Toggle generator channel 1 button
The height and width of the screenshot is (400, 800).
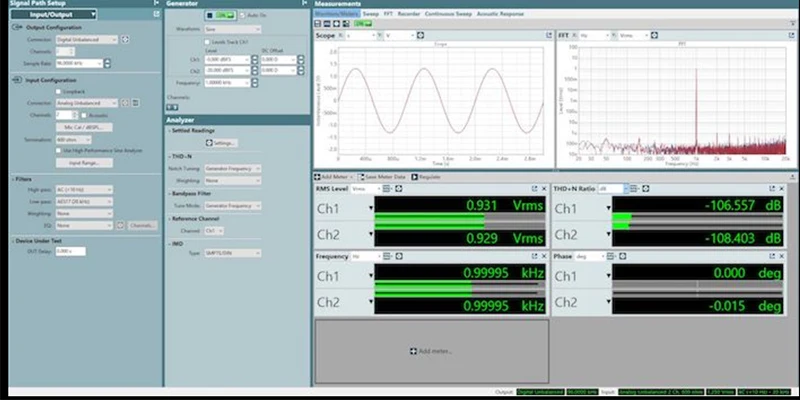pyautogui.click(x=169, y=107)
